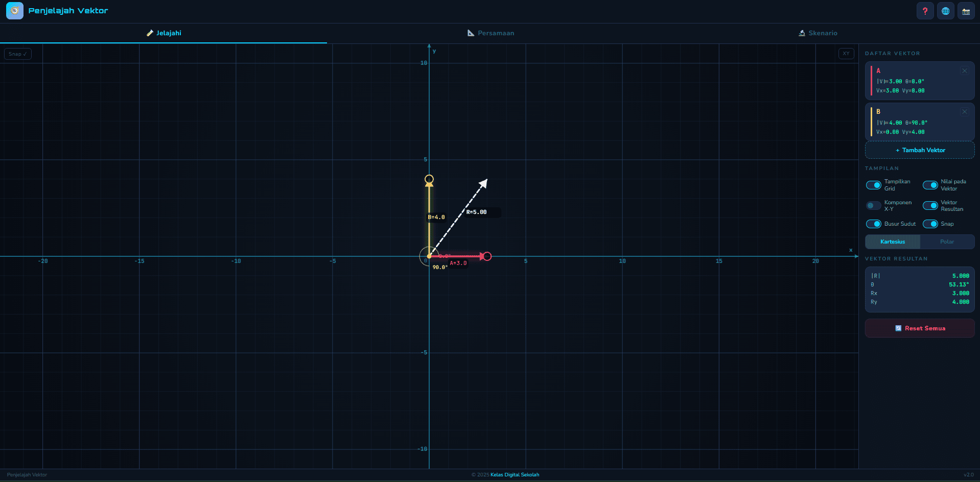Click the y-axis tick label -5

424,352
